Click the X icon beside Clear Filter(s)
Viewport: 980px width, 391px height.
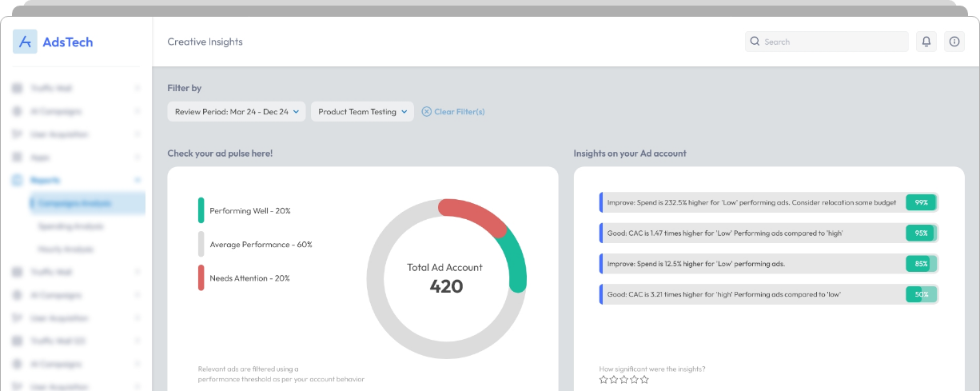[426, 112]
